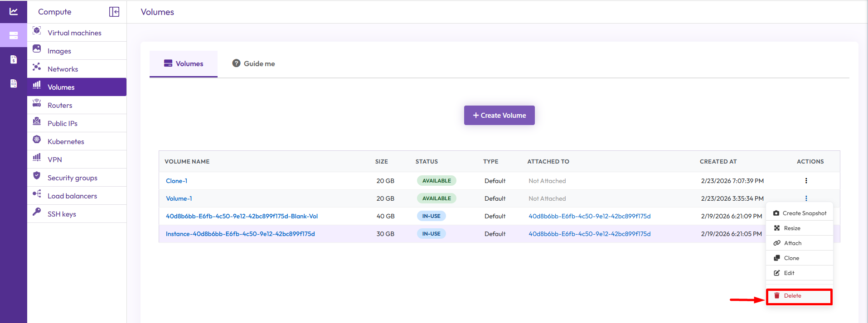
Task: Click the Kubernetes wheel icon in sidebar
Action: pos(37,140)
